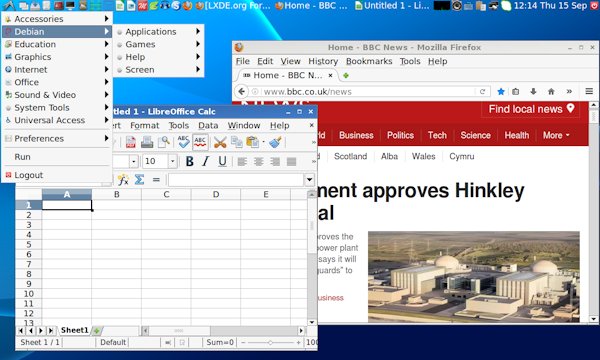Reload the BBC page in Firefox
This screenshot has width=600, height=360.
click(x=483, y=91)
